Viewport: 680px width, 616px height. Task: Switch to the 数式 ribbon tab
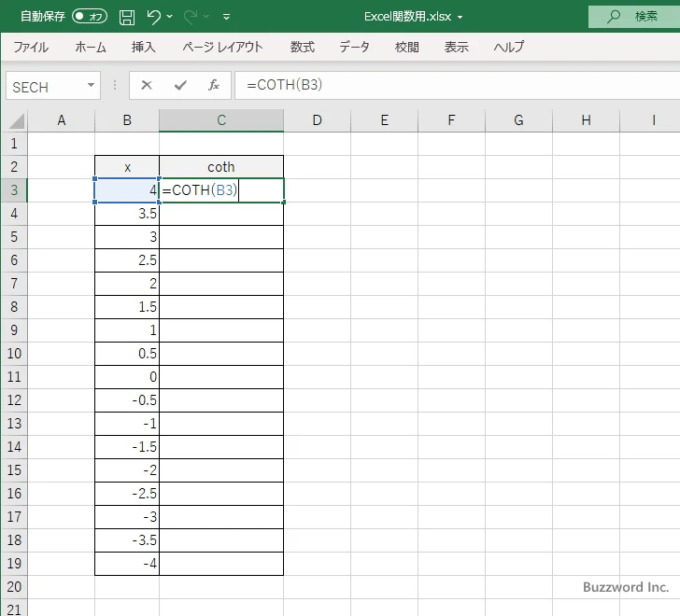click(x=303, y=47)
